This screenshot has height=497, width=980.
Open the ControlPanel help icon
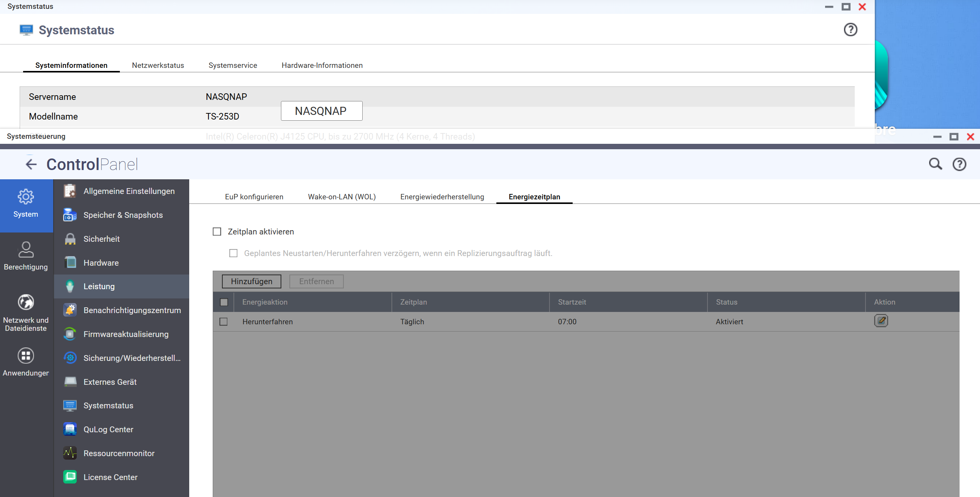[959, 164]
